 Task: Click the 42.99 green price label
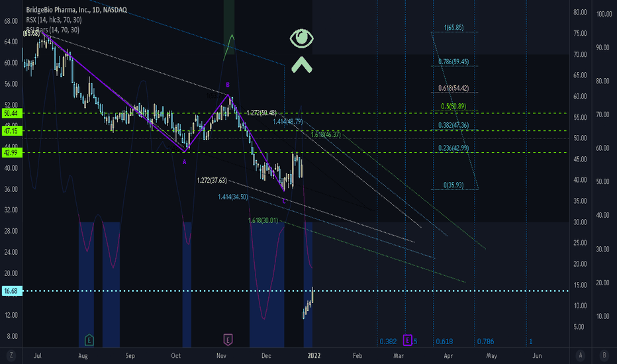pyautogui.click(x=11, y=153)
